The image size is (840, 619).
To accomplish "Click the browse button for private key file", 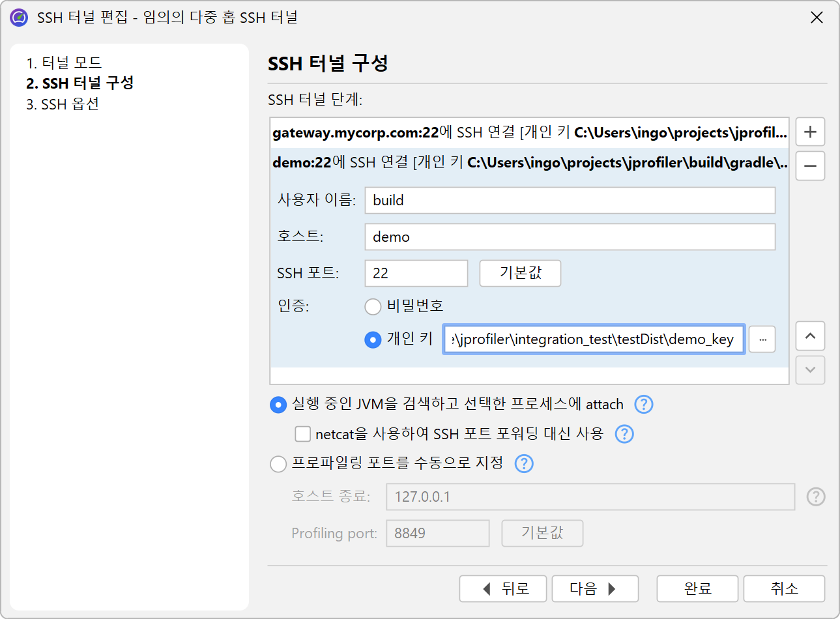I will [x=762, y=339].
